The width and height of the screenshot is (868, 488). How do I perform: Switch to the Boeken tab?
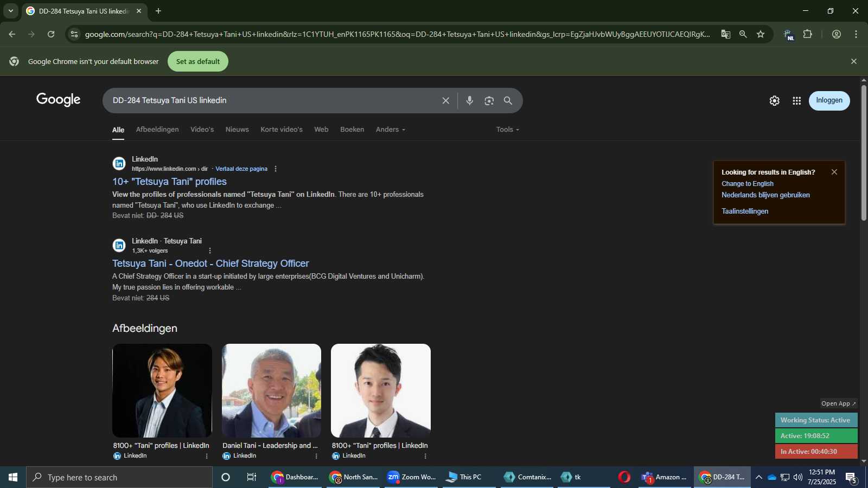tap(352, 130)
